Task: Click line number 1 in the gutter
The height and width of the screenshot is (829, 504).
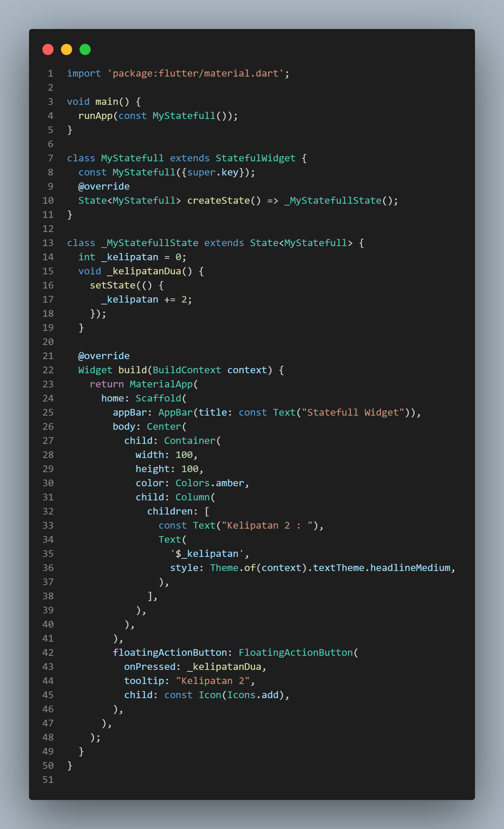Action: pyautogui.click(x=50, y=74)
